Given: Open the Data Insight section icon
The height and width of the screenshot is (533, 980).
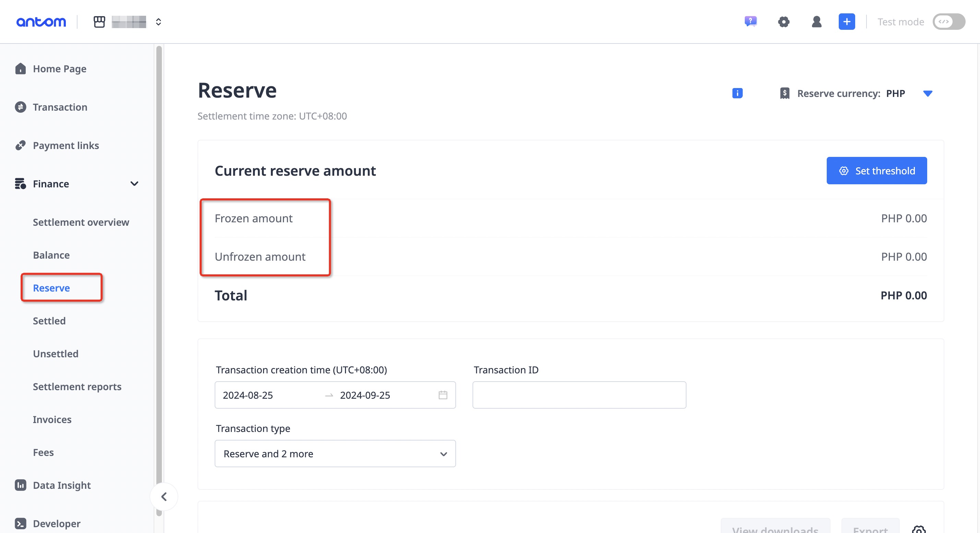Looking at the screenshot, I should (x=20, y=485).
